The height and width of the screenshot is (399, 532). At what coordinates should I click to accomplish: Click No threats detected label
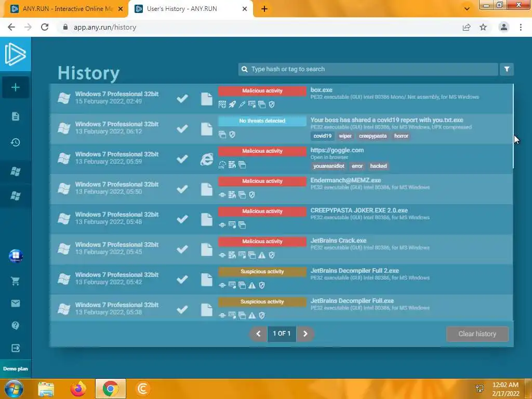point(262,121)
